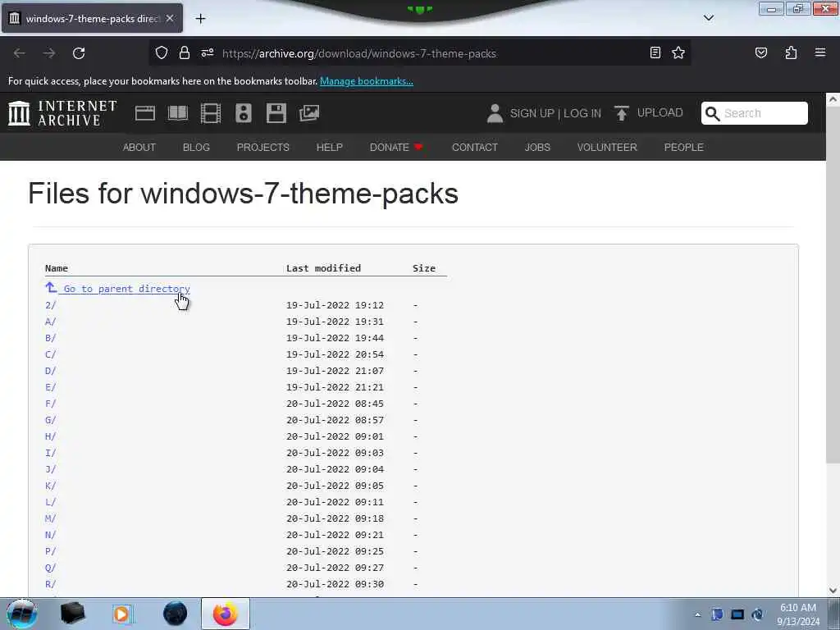
Task: Open the 2/ directory link
Action: point(50,305)
